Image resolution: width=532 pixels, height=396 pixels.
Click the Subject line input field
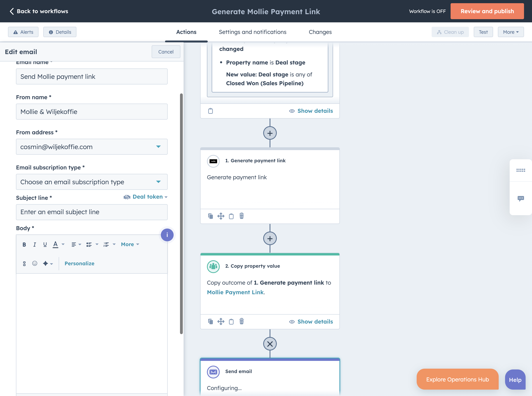pos(92,212)
